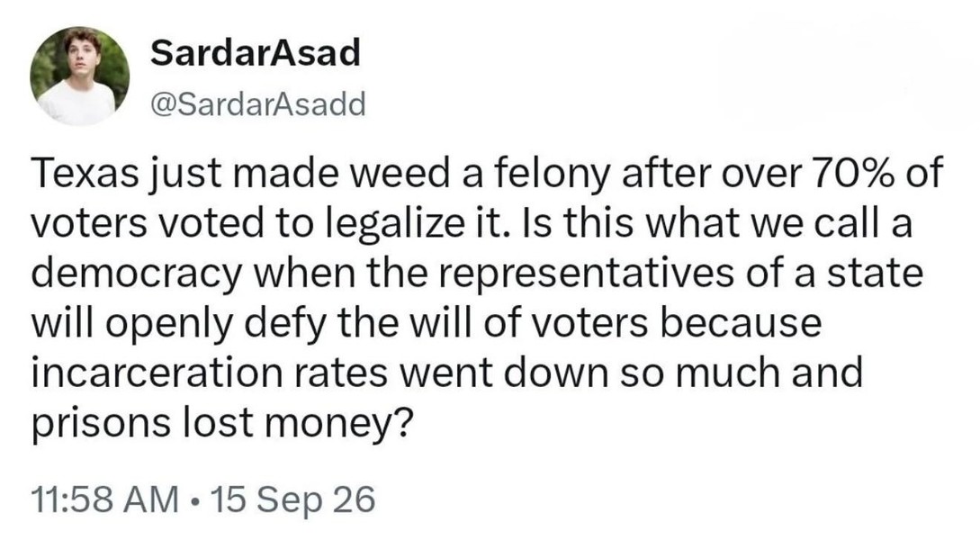Click the phrase prisons lost money
This screenshot has width=980, height=540.
tap(222, 425)
